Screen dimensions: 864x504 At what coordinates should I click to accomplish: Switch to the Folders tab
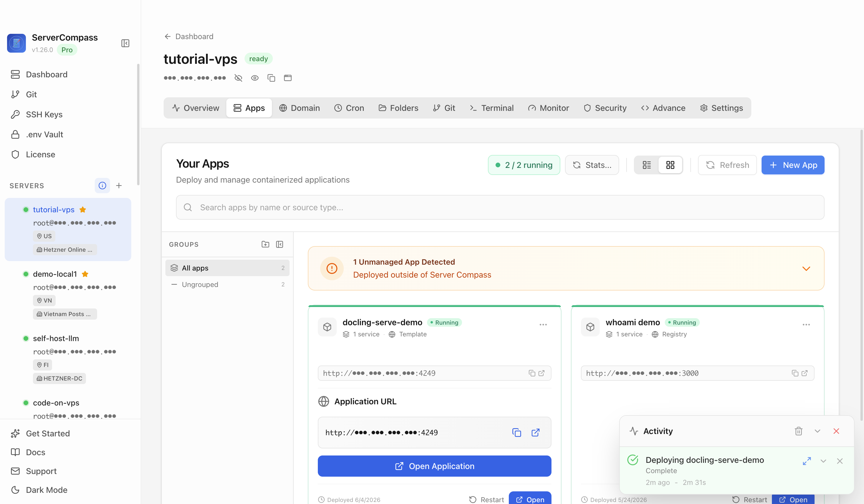point(398,108)
